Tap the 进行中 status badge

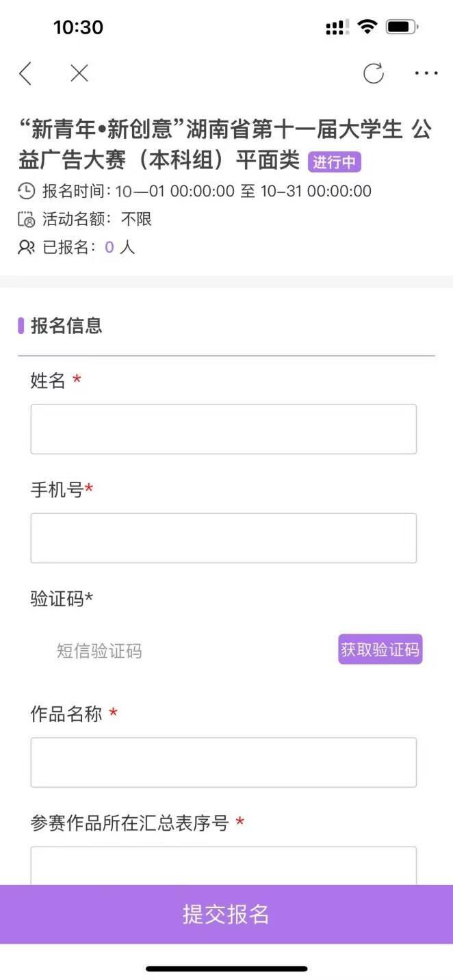click(334, 162)
